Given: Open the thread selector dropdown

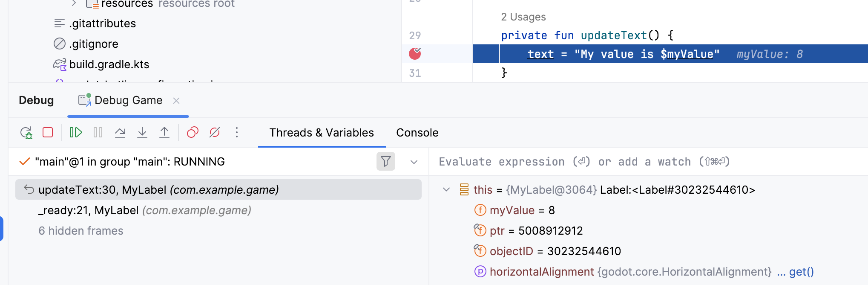Looking at the screenshot, I should click(x=414, y=162).
